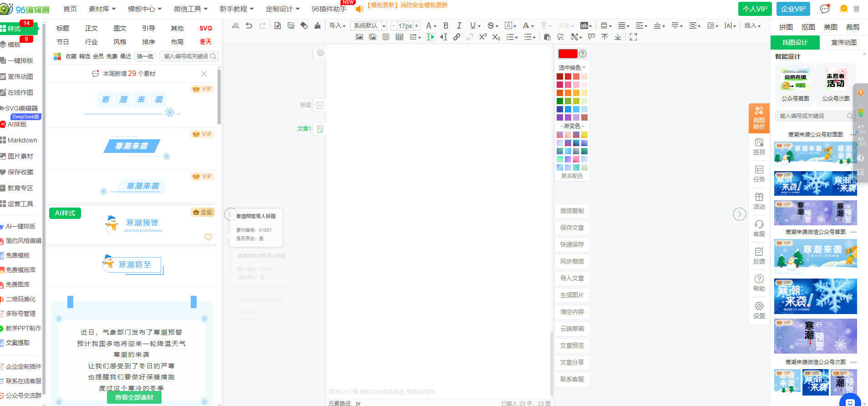Clear formatting with the broom icon
The height and width of the screenshot is (406, 868).
(x=317, y=26)
